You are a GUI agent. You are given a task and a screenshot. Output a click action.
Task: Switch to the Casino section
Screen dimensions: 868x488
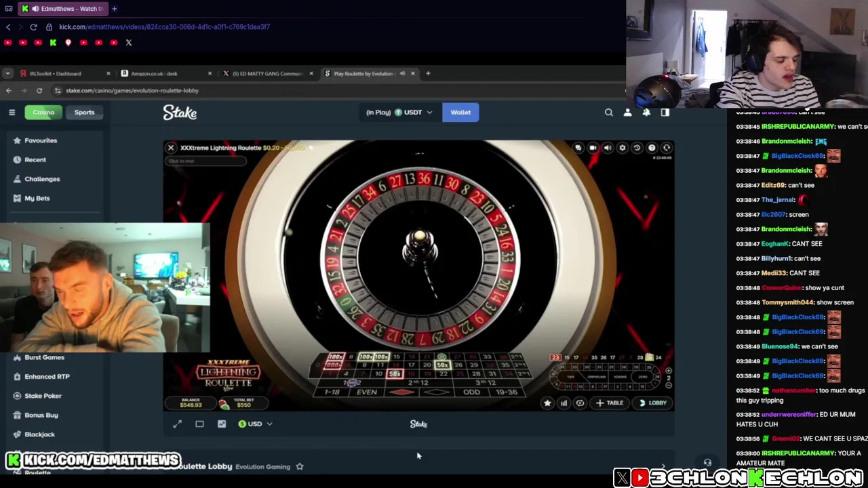[x=43, y=113]
